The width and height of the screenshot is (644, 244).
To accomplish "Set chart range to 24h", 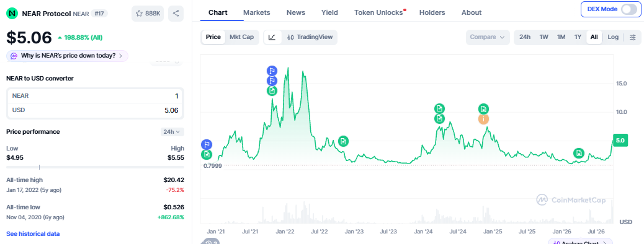I will click(x=524, y=37).
